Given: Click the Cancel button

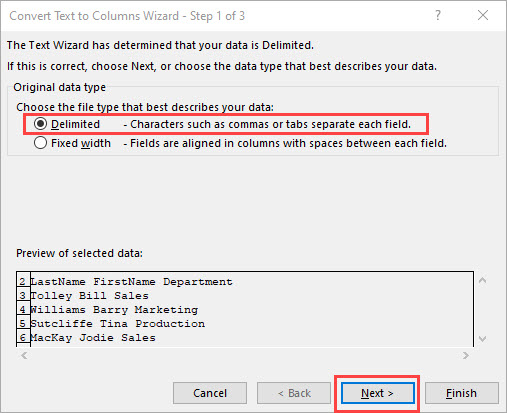Looking at the screenshot, I should point(210,393).
